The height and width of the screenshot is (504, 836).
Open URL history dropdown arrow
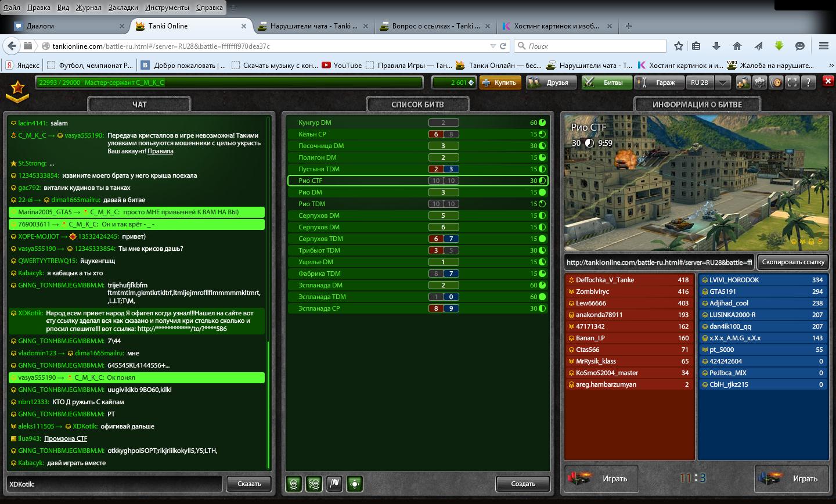[x=493, y=46]
